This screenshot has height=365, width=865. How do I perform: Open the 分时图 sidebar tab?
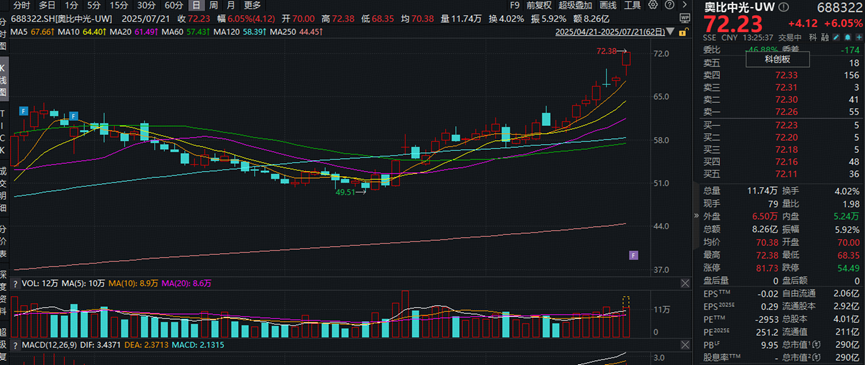point(4,35)
